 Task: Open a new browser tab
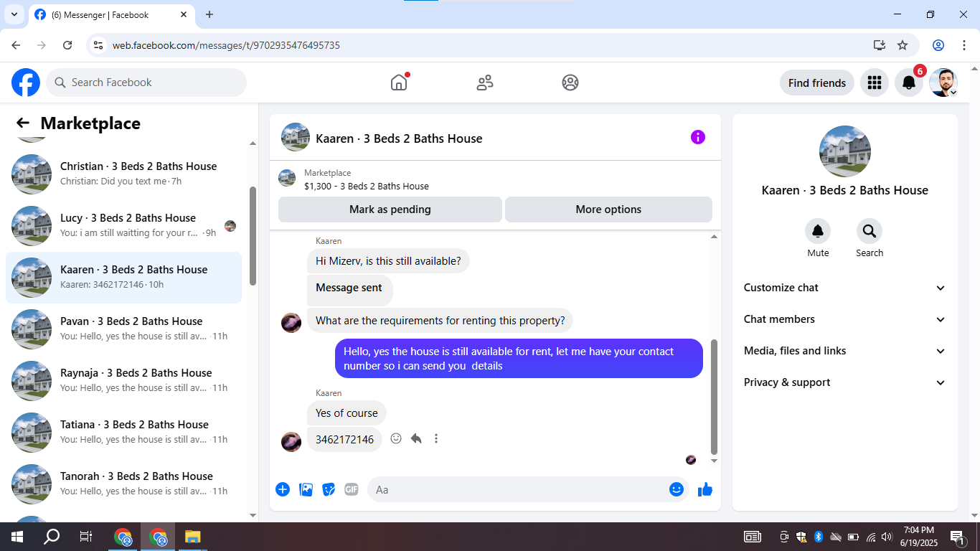209,14
